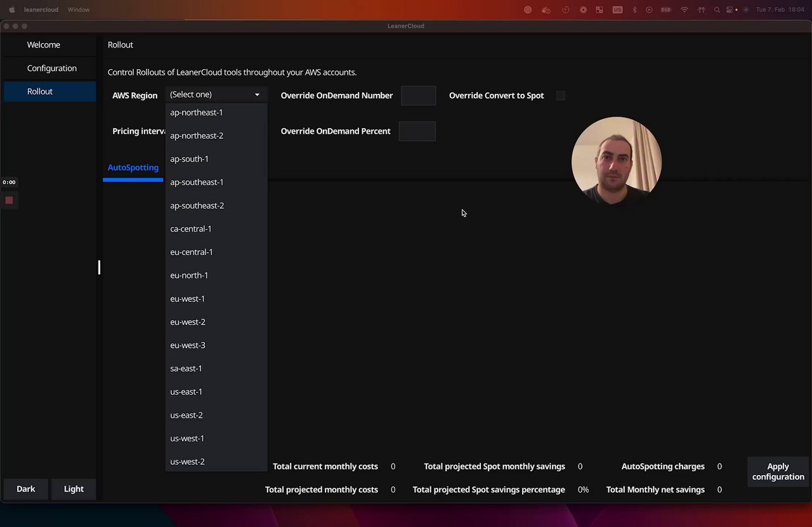Select ap-southeast-2 region
This screenshot has width=812, height=527.
216,205
